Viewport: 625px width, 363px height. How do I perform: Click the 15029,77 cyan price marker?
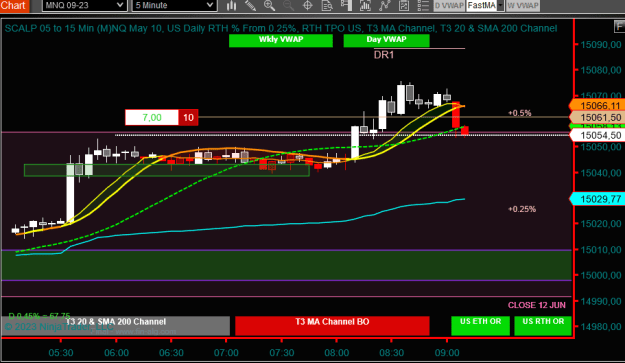point(597,199)
